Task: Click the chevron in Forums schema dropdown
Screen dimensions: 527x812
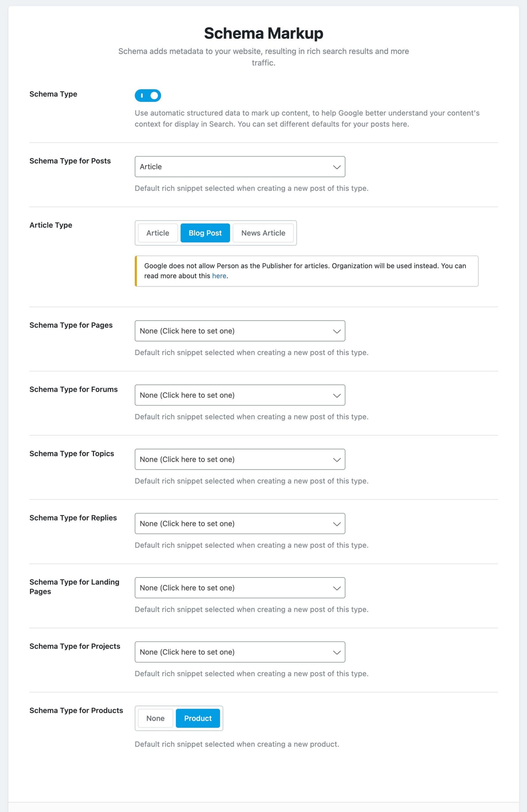Action: coord(337,396)
